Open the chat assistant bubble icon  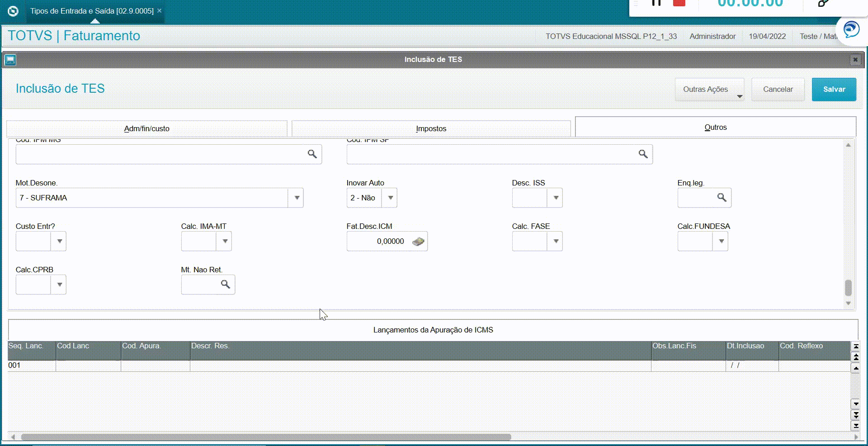point(851,30)
